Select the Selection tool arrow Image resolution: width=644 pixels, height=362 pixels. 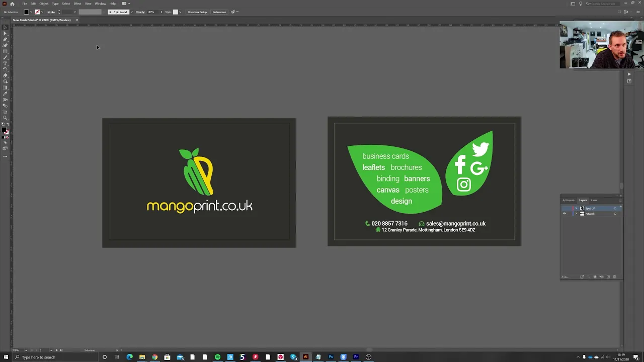point(5,27)
